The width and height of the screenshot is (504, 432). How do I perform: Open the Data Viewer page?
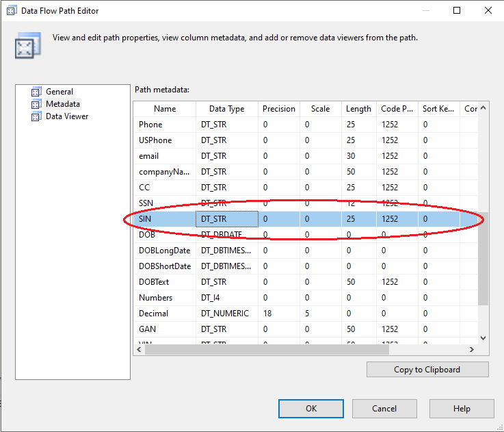(x=67, y=116)
